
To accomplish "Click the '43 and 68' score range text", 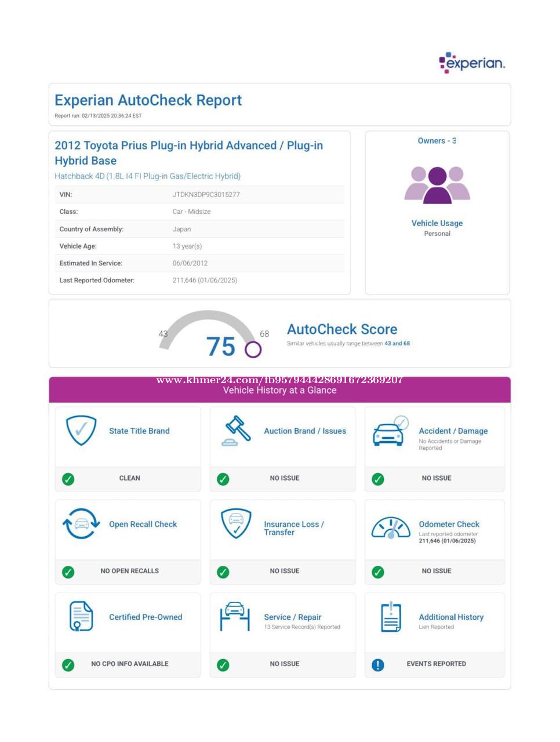I will [x=397, y=344].
